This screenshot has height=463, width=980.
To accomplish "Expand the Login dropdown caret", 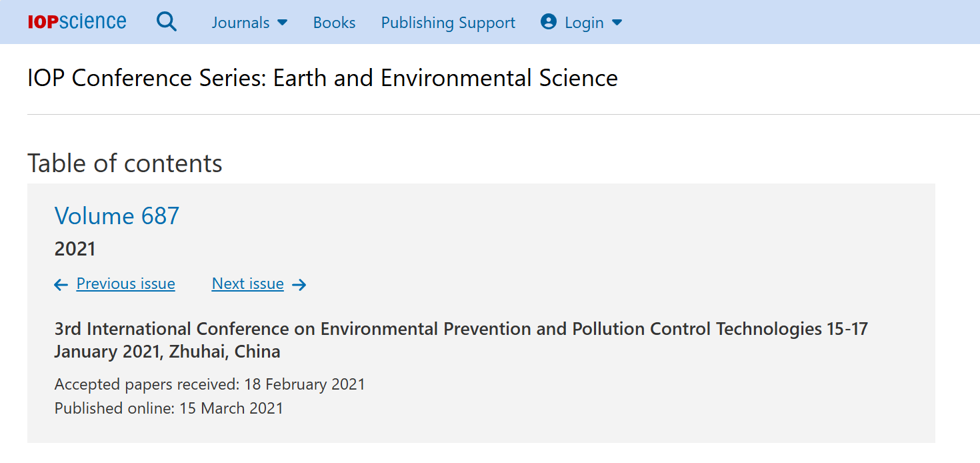I will click(617, 23).
